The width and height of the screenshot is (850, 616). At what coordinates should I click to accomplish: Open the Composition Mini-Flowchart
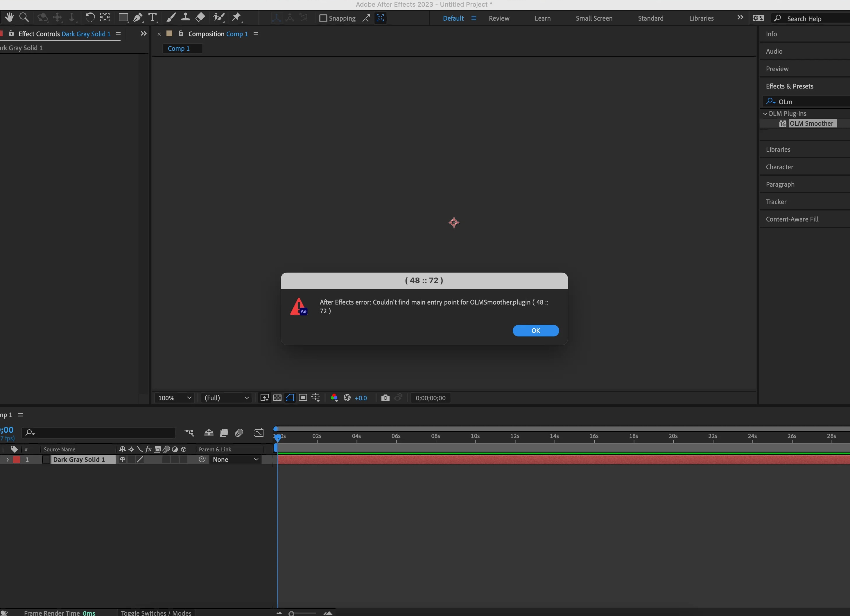pos(189,433)
